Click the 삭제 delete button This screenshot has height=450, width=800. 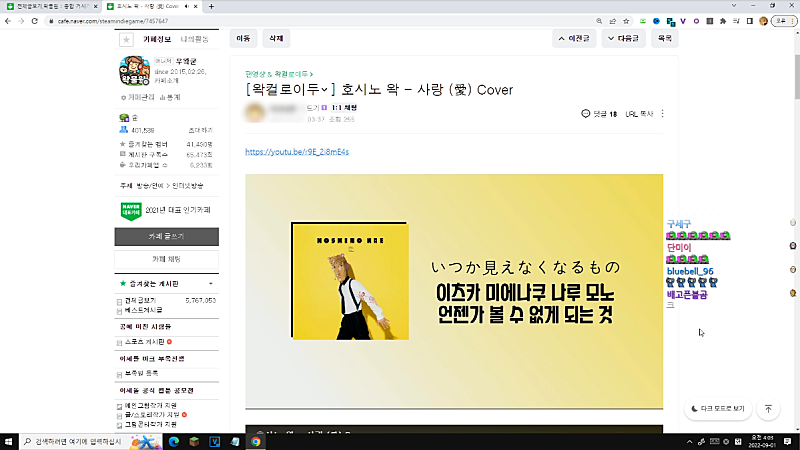(276, 38)
